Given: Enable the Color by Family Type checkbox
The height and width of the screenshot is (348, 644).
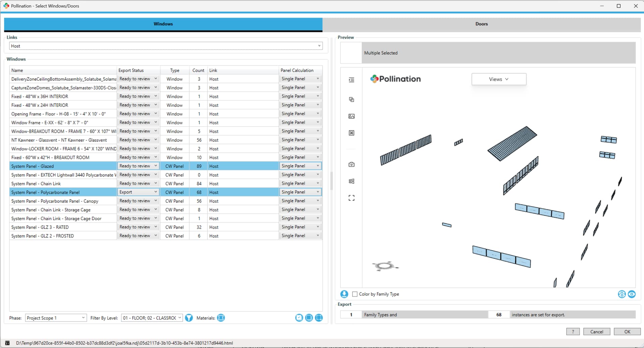Looking at the screenshot, I should point(355,294).
